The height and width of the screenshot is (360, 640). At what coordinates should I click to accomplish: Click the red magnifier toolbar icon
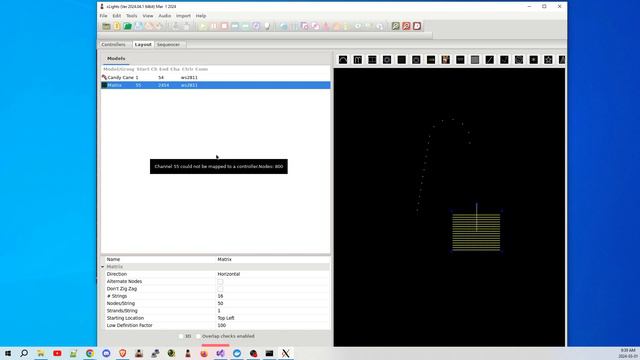406,26
